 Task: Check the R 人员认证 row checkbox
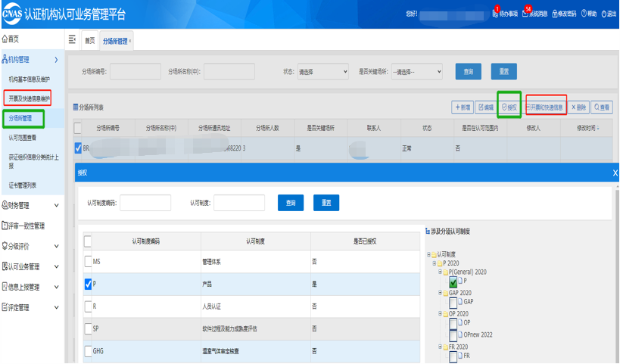pos(88,306)
